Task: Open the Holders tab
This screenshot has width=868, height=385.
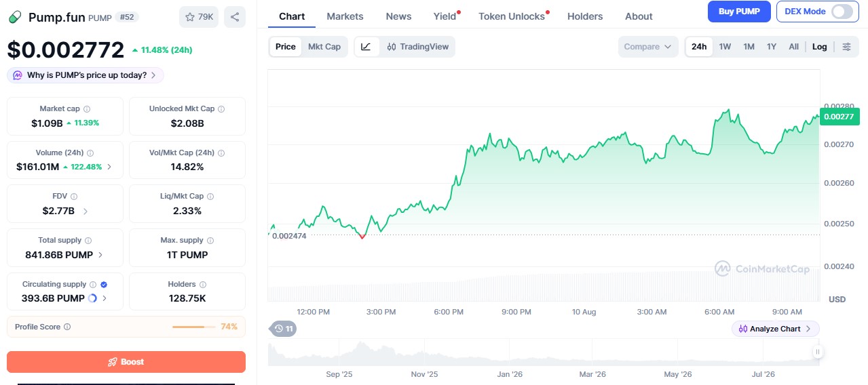Action: [584, 16]
